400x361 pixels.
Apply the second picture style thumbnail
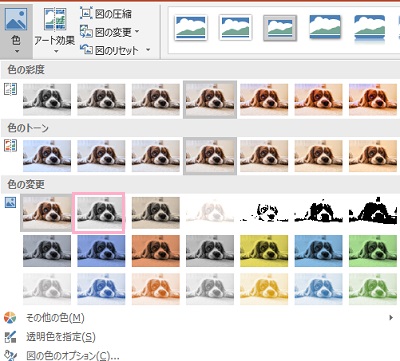pos(235,27)
